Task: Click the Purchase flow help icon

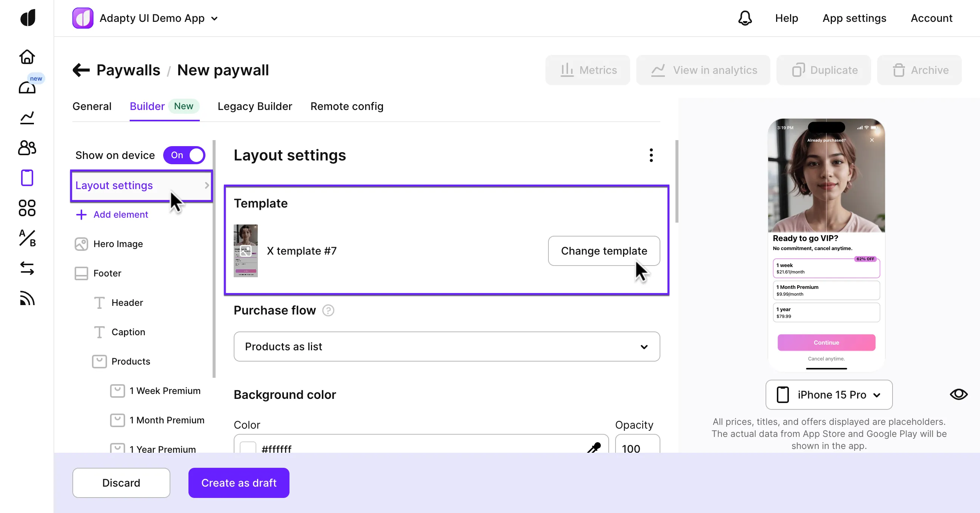Action: pos(328,310)
